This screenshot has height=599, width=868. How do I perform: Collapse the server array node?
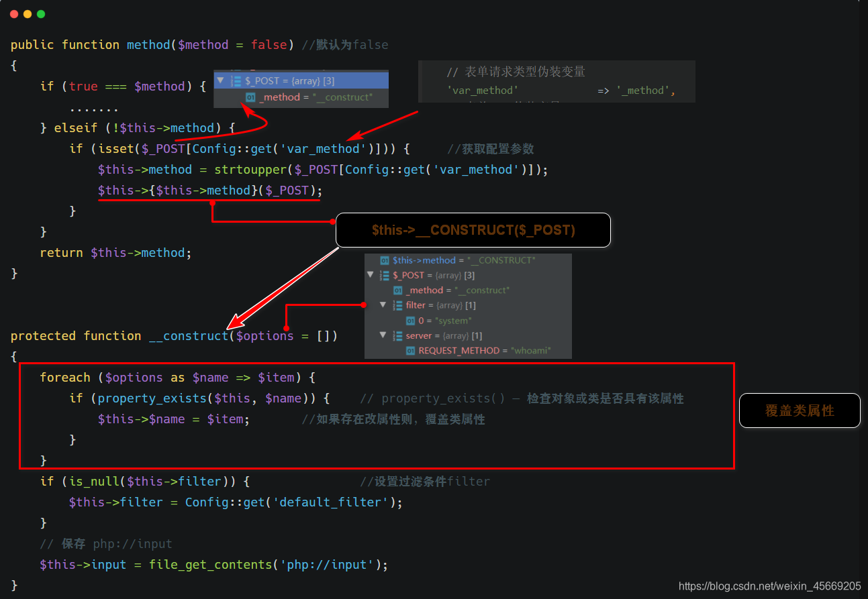pos(383,335)
